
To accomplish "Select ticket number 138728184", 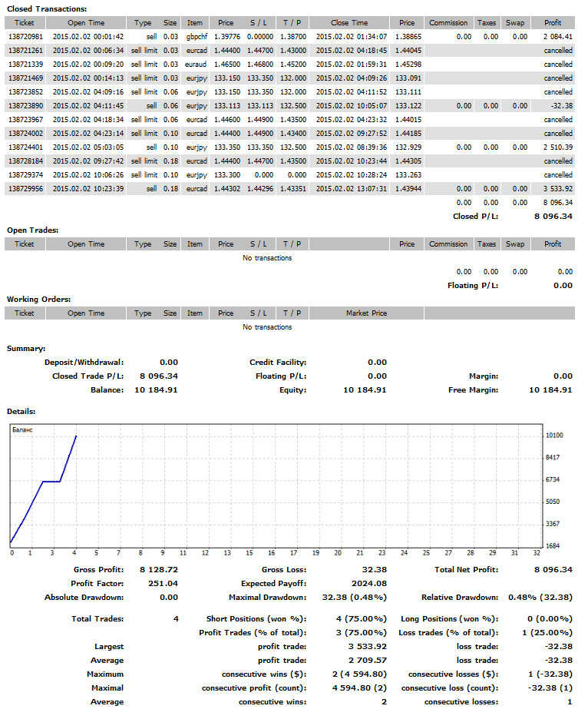I will [26, 161].
